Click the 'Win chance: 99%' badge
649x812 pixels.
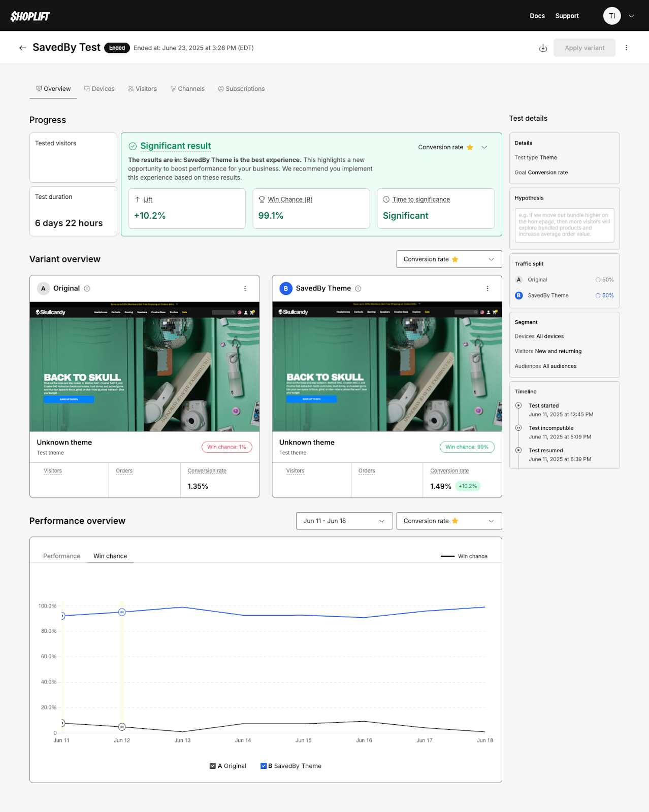[467, 447]
